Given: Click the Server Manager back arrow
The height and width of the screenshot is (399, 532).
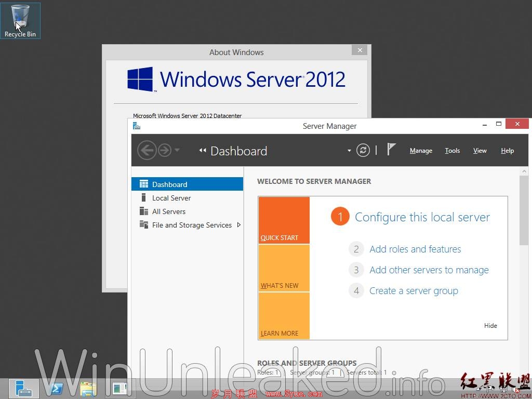Looking at the screenshot, I should pos(147,150).
